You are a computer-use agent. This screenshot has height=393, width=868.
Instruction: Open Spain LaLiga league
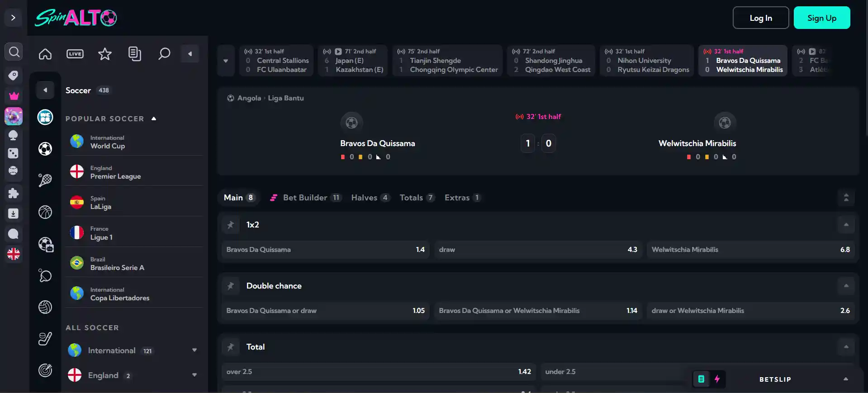tap(134, 202)
